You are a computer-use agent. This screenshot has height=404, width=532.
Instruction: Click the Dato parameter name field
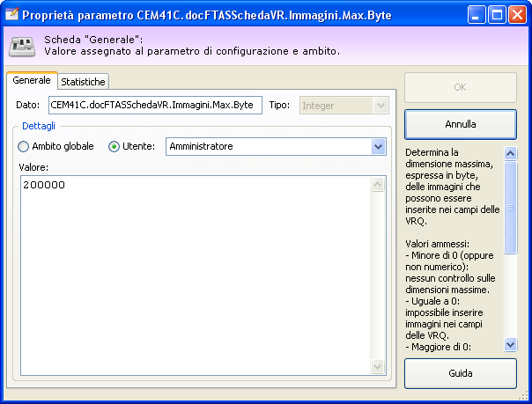pyautogui.click(x=153, y=105)
